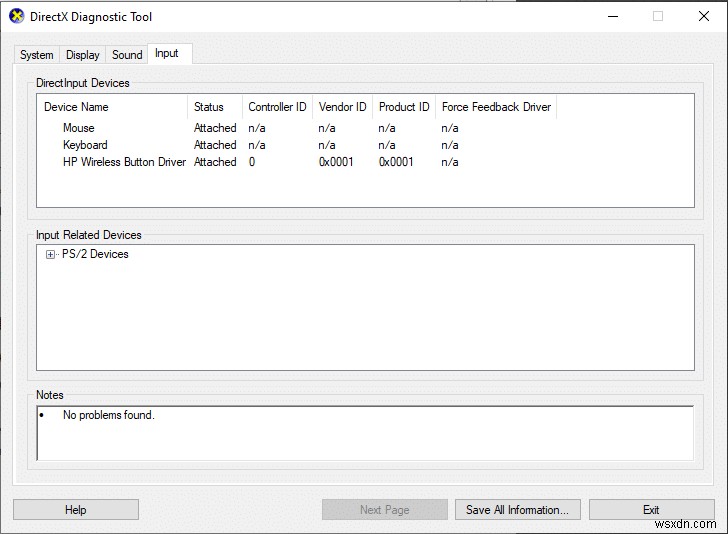Click the Controller ID column header
This screenshot has width=728, height=534.
pos(277,107)
